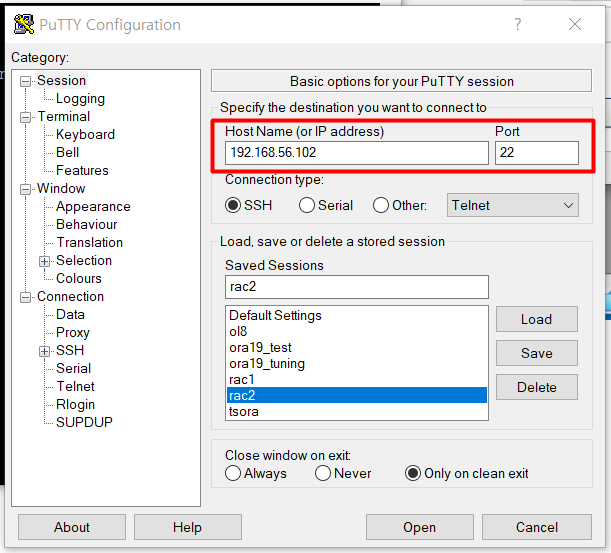Open the Connection category
This screenshot has height=553, width=611.
pyautogui.click(x=71, y=297)
